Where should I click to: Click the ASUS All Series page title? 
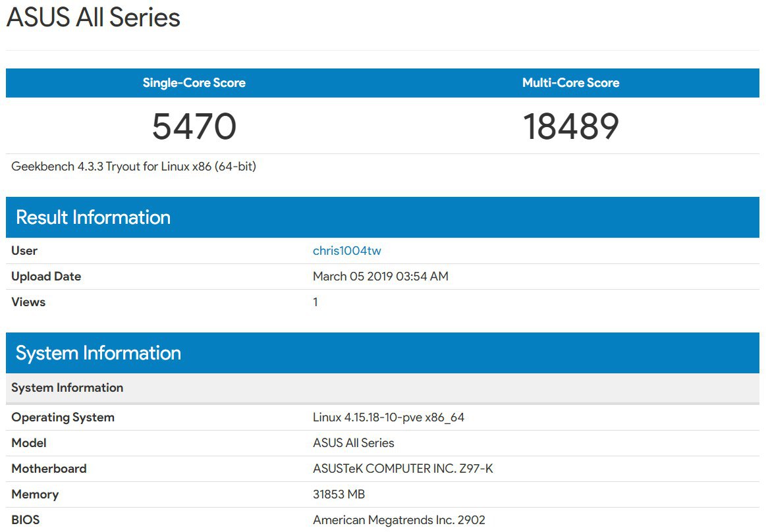[x=93, y=18]
